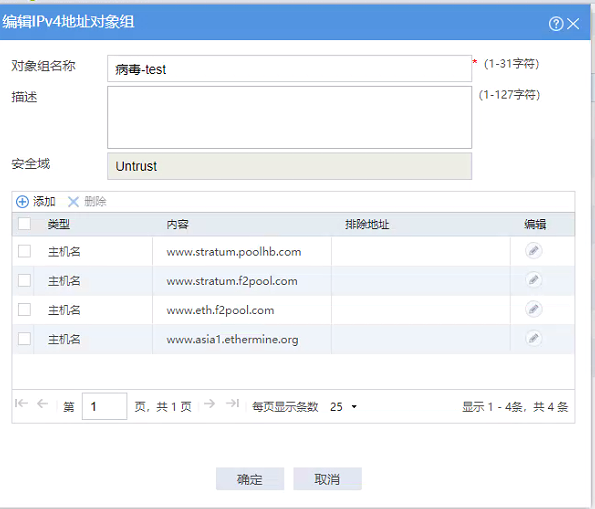The width and height of the screenshot is (595, 509).
Task: Open the rows-per-page dropdown showing 25
Action: [343, 407]
